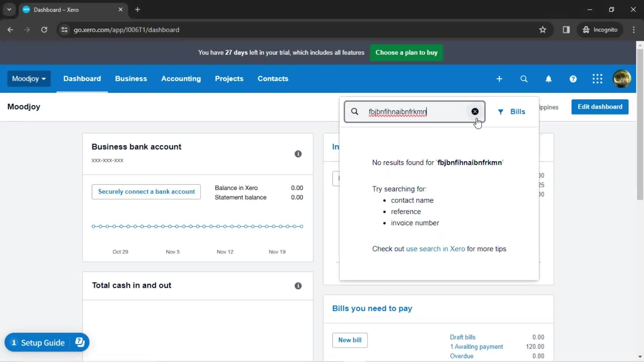Viewport: 644px width, 362px height.
Task: Click the Incognito indicator
Action: [600, 30]
